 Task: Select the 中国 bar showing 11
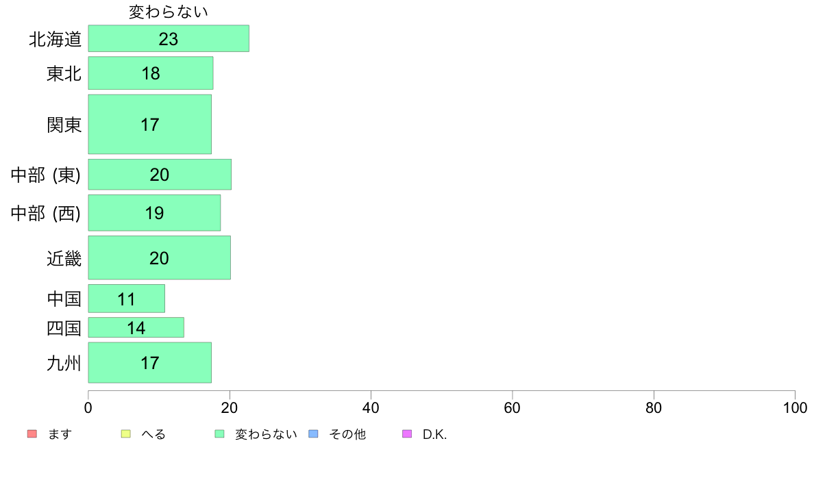point(127,299)
